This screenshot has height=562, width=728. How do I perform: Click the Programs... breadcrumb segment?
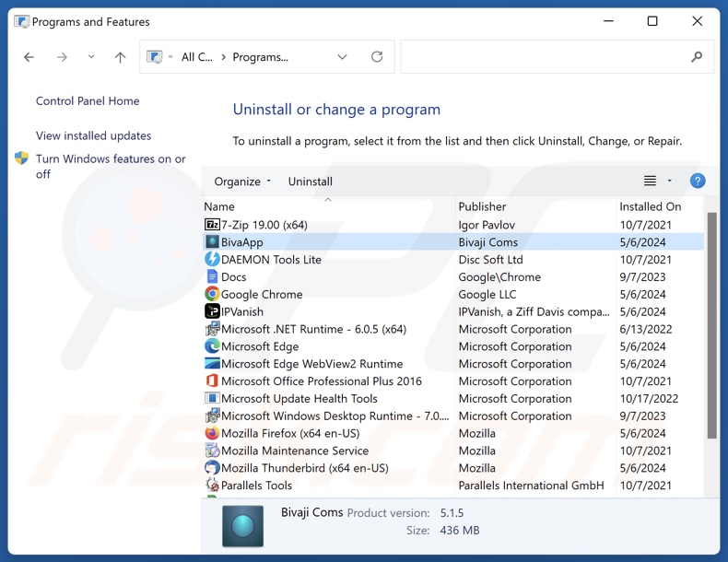[x=261, y=56]
